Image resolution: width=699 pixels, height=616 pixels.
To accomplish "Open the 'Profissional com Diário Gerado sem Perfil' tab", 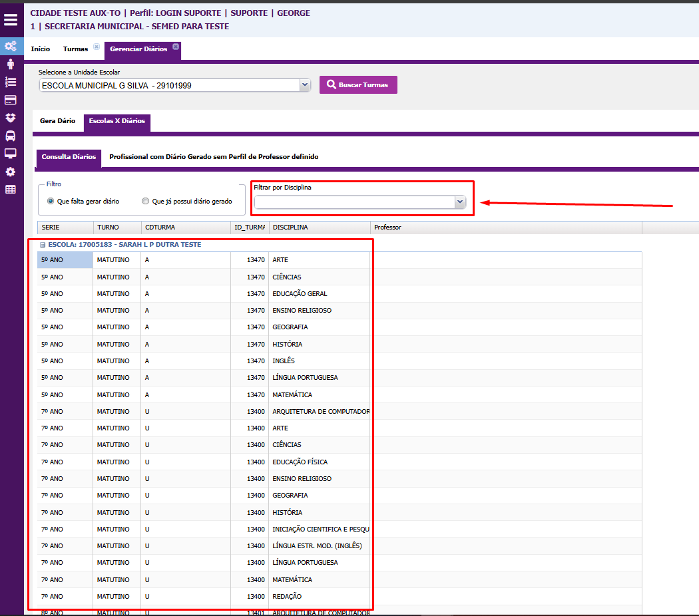I will point(214,157).
